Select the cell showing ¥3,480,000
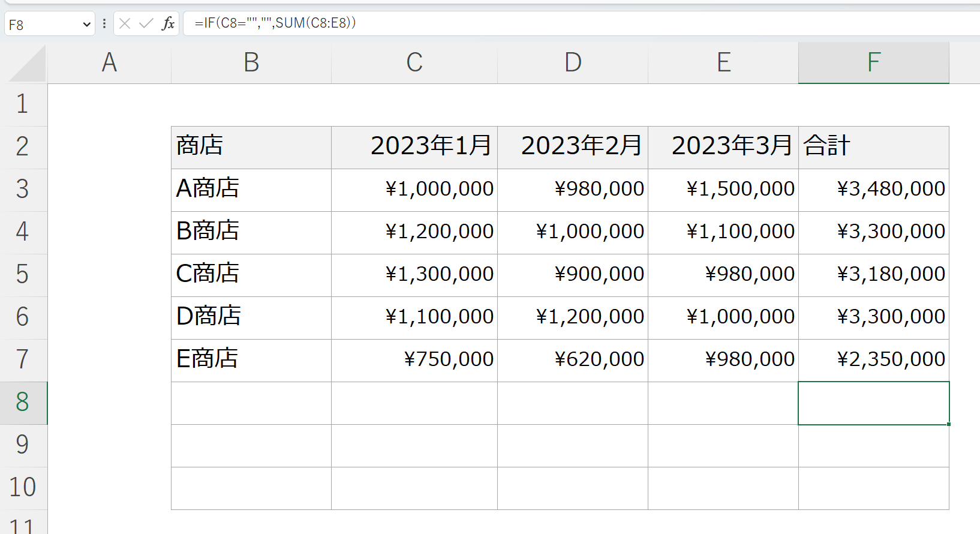980x534 pixels. coord(873,190)
